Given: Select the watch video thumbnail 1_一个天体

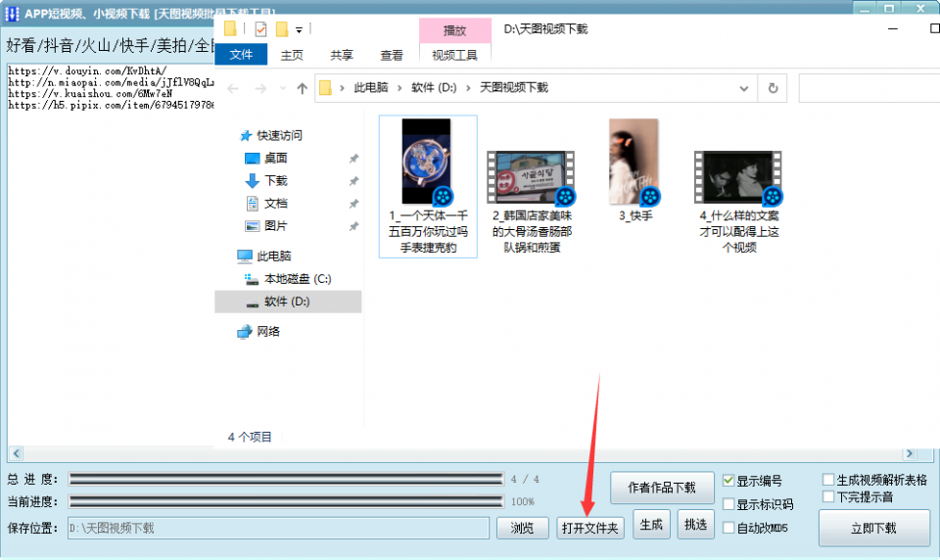Looking at the screenshot, I should (x=426, y=162).
